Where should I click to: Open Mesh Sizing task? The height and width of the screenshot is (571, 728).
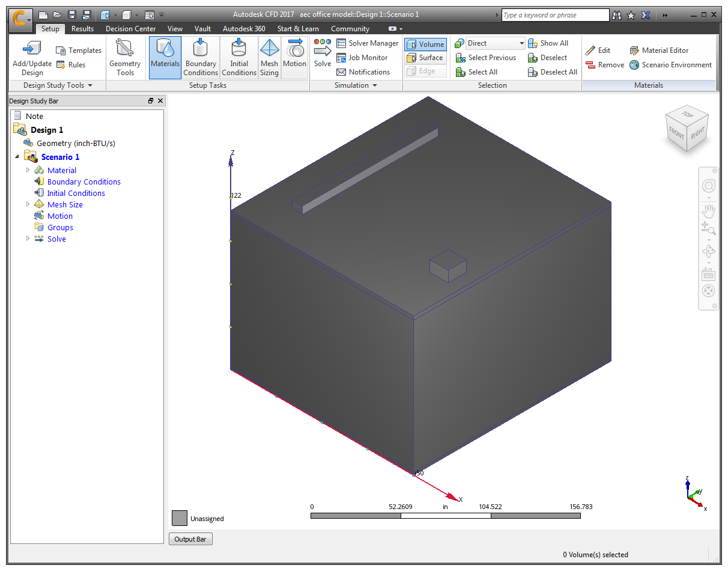pyautogui.click(x=269, y=57)
